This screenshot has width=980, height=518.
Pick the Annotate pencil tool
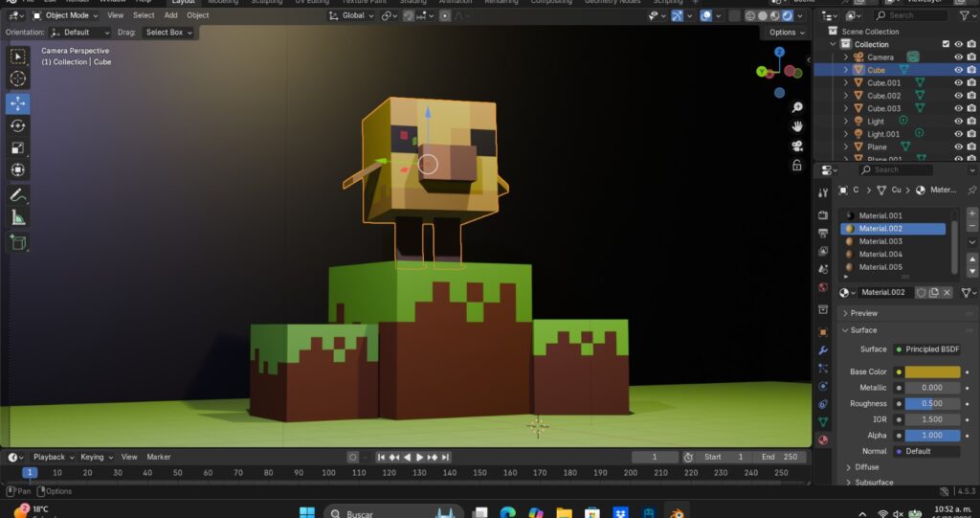click(18, 195)
